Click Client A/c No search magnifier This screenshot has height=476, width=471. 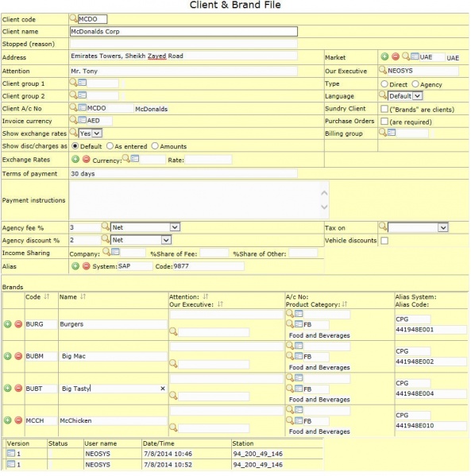[73, 107]
